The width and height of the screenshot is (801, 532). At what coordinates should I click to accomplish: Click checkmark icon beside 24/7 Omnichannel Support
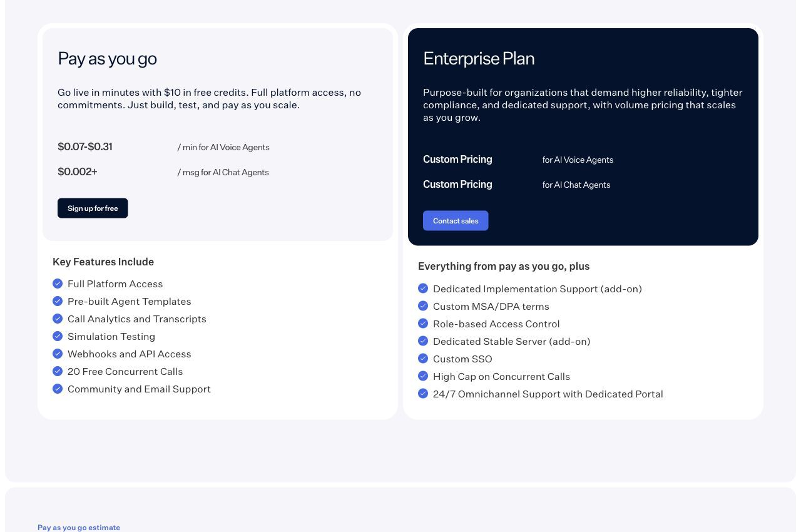pyautogui.click(x=423, y=394)
